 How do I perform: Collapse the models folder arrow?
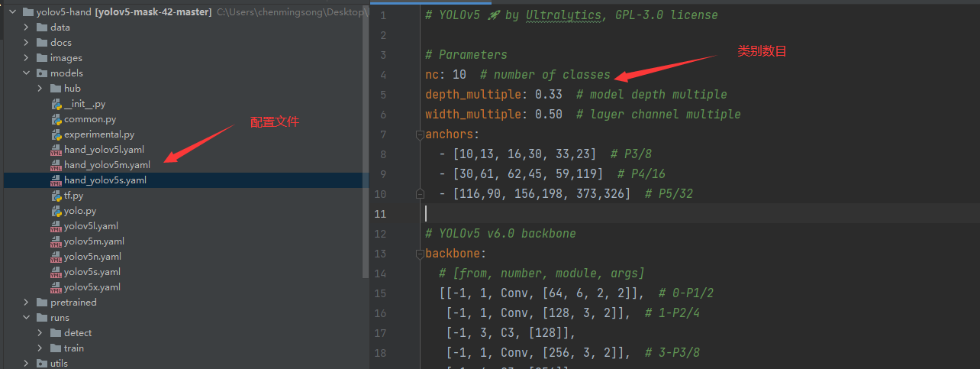tap(27, 73)
